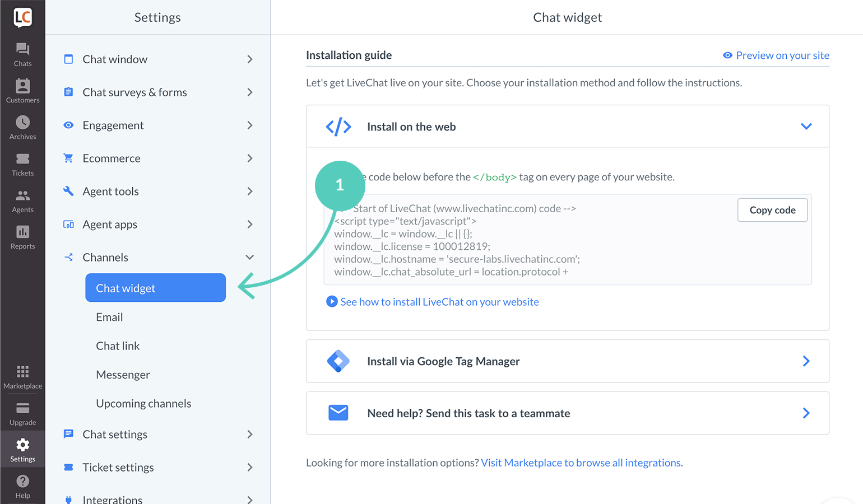
Task: Copy the installation code with Copy code
Action: (x=772, y=210)
